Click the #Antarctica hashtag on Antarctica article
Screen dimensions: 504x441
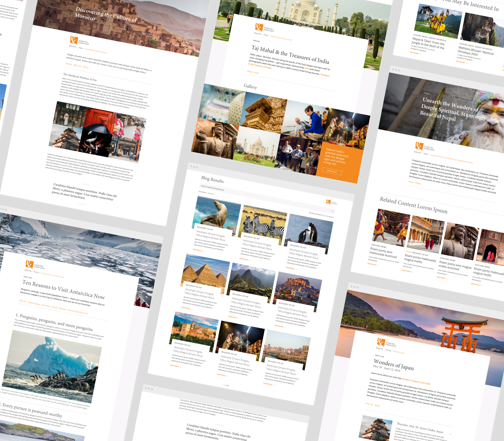(46, 305)
